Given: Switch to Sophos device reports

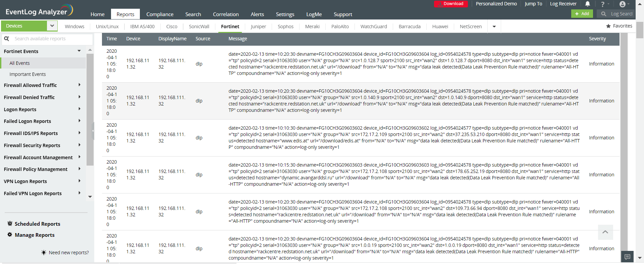Looking at the screenshot, I should pos(285,27).
